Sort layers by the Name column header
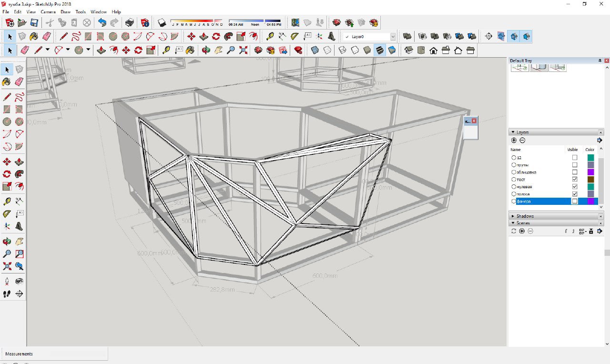The image size is (610, 364). click(x=516, y=150)
